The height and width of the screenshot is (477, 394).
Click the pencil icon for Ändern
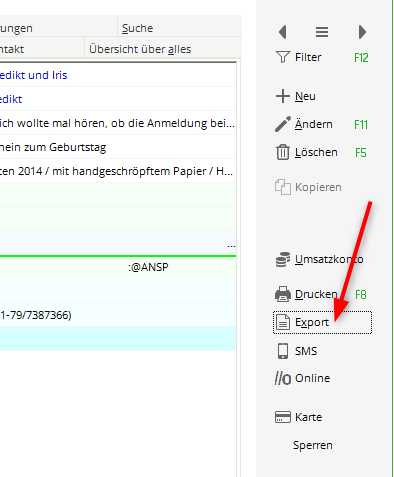[283, 124]
